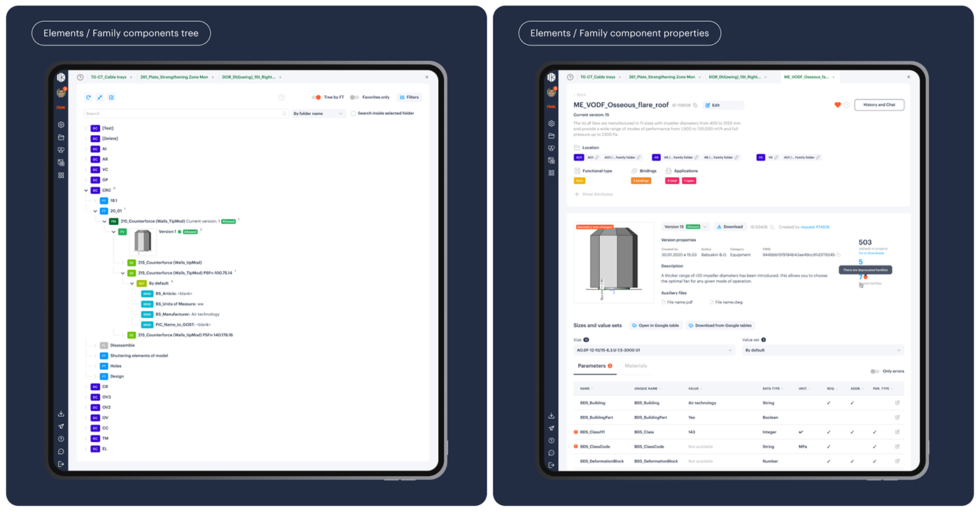Click the copy icon next to FMID hash
The width and height of the screenshot is (980, 512).
839,255
